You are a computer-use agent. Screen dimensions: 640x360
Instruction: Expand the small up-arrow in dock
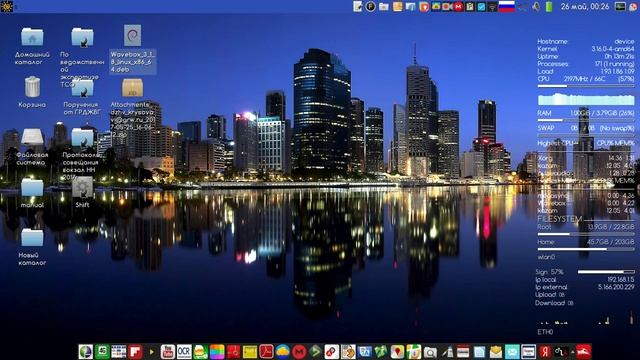coord(573,352)
